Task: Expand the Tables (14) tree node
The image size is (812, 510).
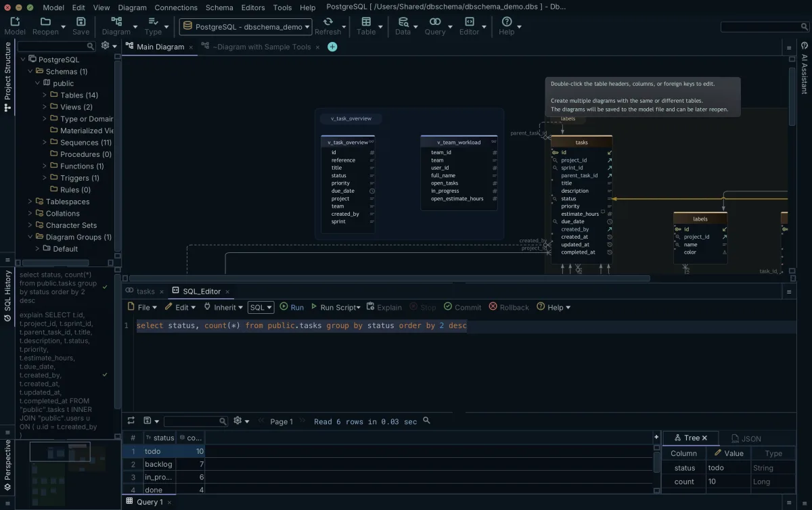Action: (x=45, y=95)
